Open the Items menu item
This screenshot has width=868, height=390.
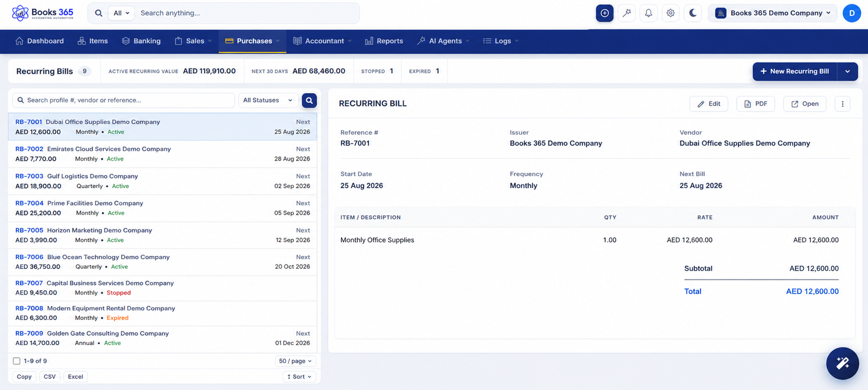93,41
